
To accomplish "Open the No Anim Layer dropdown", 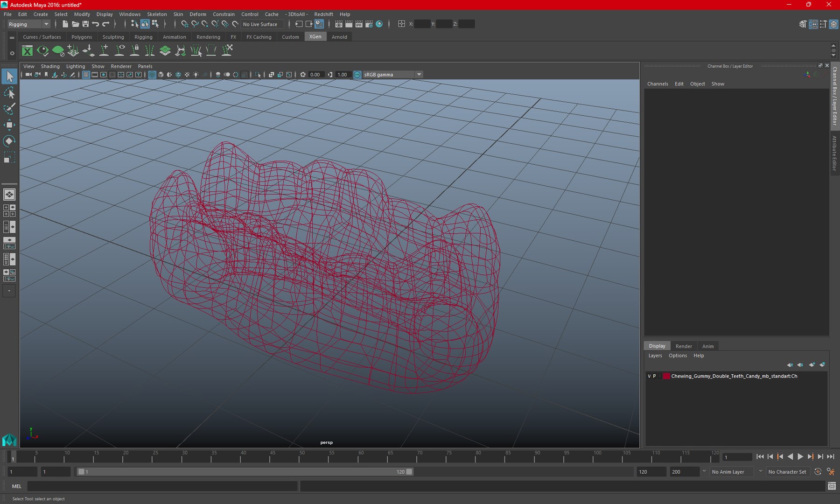I will click(736, 472).
